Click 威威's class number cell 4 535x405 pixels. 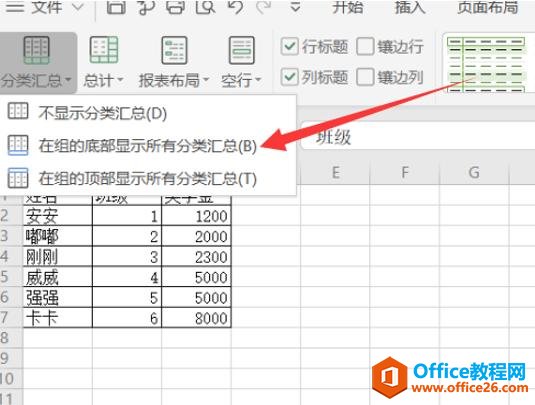click(x=127, y=277)
